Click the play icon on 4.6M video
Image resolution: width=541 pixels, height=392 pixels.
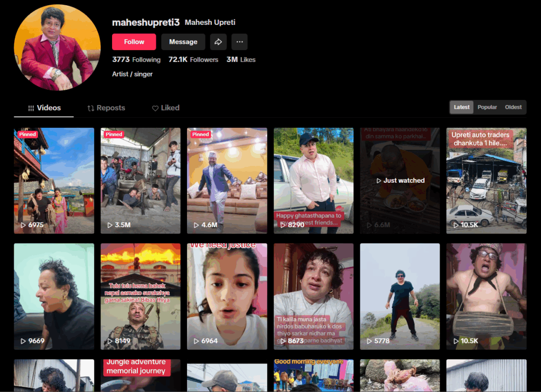tap(197, 225)
